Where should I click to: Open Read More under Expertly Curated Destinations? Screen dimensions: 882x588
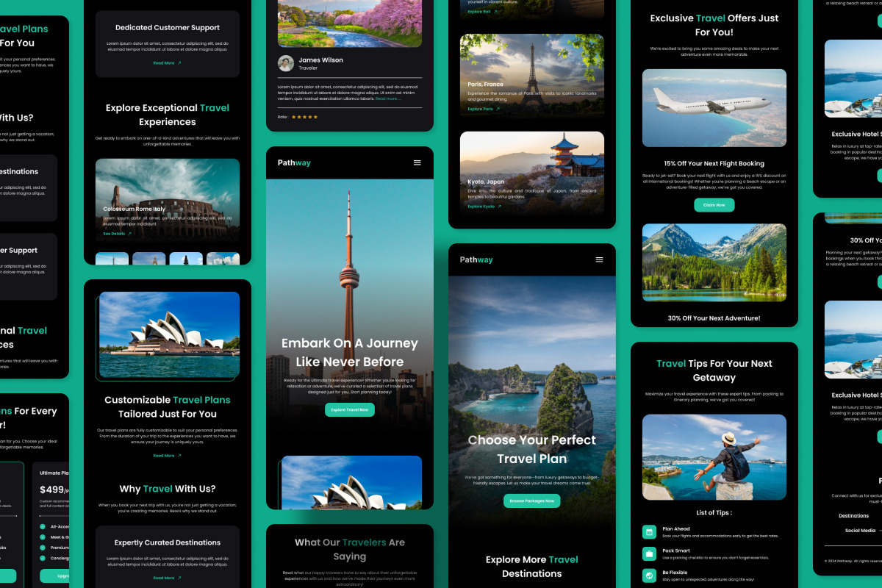click(167, 578)
